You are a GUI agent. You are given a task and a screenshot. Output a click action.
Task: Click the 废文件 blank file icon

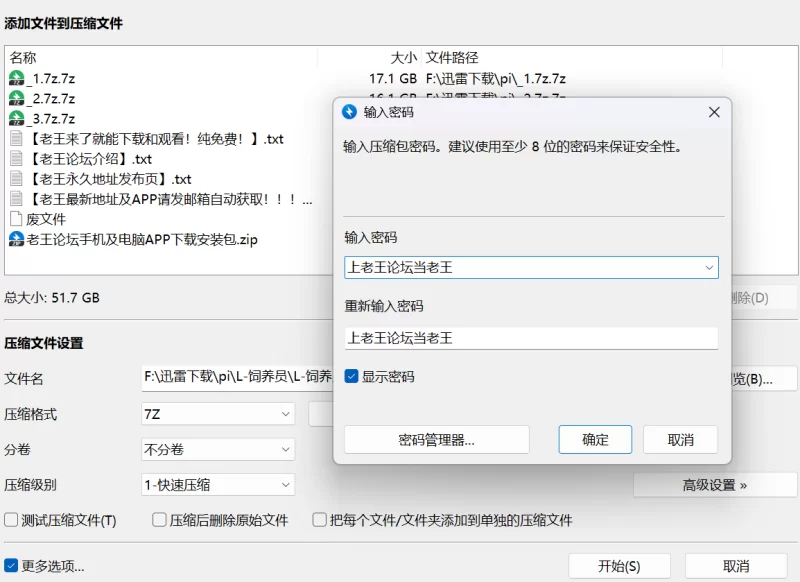click(x=16, y=219)
